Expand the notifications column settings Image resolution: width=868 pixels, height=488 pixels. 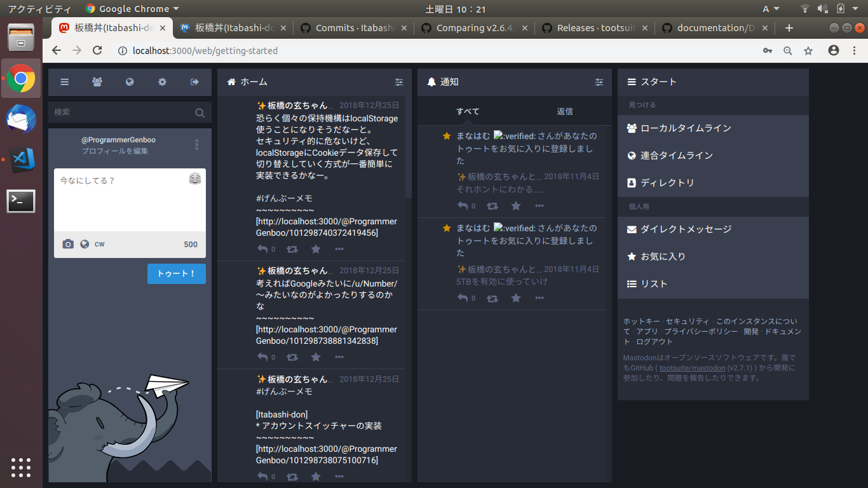tap(599, 82)
